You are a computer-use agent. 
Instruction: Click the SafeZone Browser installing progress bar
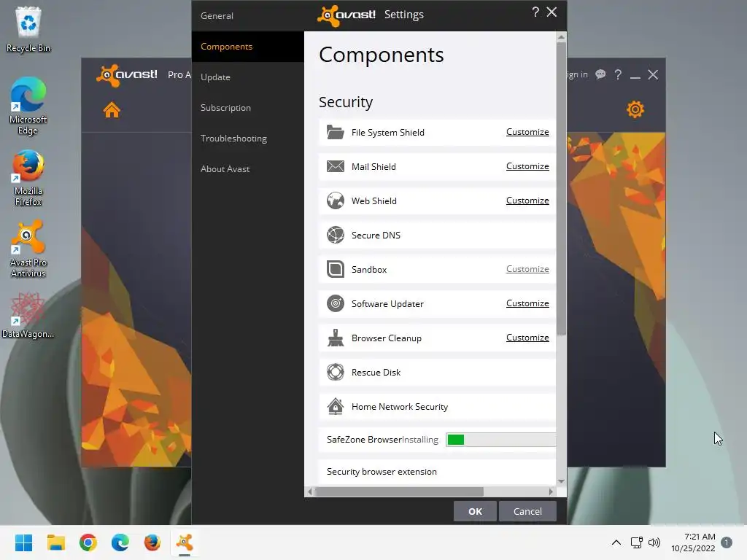pos(500,440)
